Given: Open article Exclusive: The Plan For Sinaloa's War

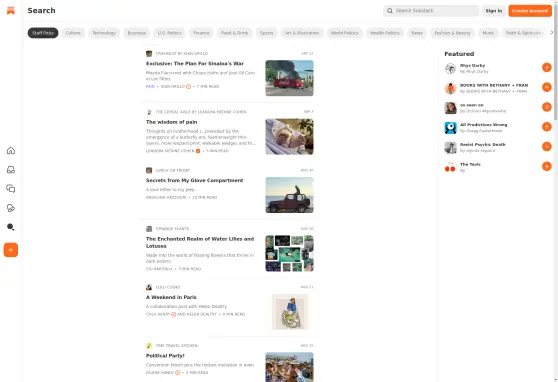Looking at the screenshot, I should 195,64.
